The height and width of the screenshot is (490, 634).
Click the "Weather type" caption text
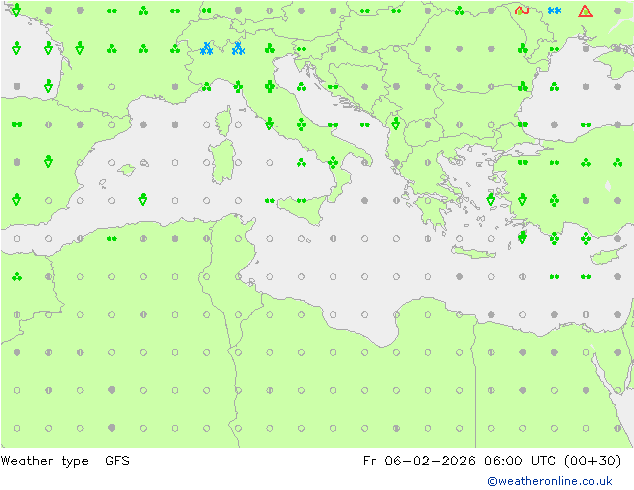(44, 461)
